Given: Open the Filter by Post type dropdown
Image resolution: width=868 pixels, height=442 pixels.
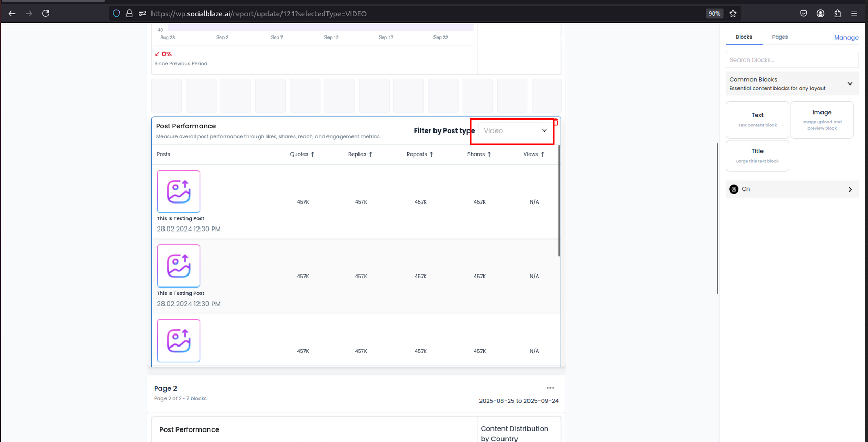Looking at the screenshot, I should tap(514, 131).
